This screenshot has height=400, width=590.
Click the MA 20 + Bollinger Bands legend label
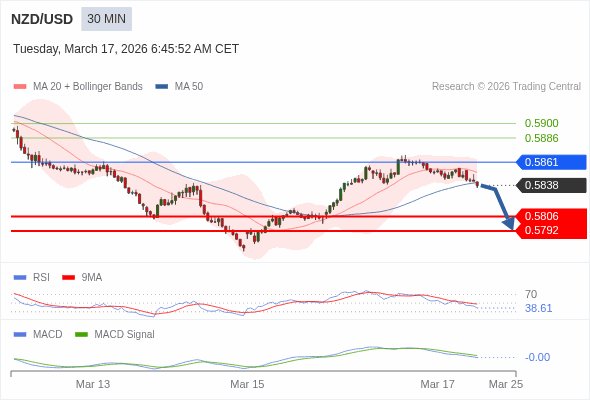tap(88, 87)
